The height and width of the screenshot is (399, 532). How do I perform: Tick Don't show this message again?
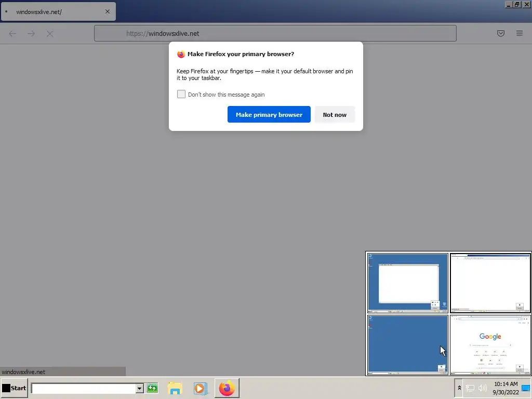coord(181,94)
